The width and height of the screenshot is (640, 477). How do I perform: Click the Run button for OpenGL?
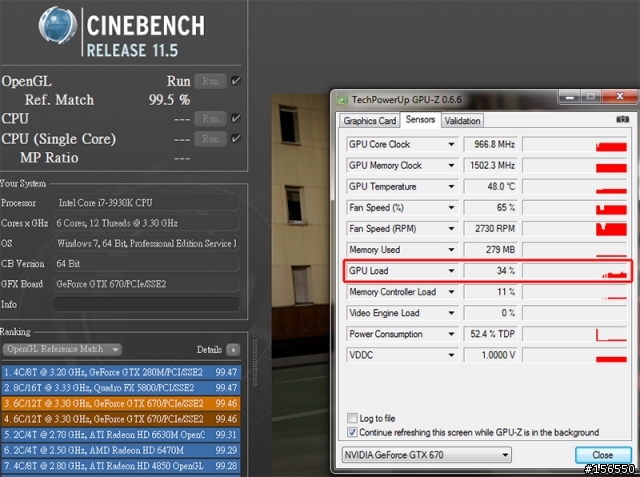click(x=211, y=81)
